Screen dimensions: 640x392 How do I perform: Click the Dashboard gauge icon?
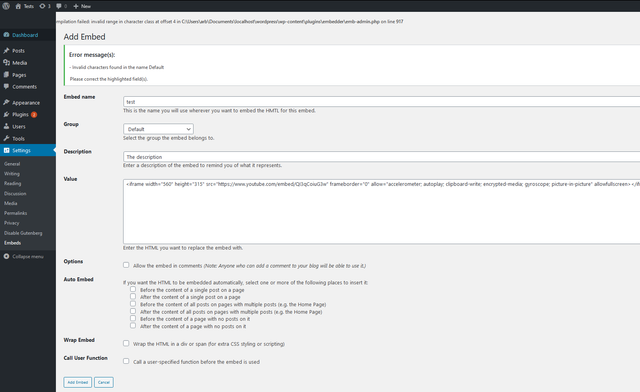click(x=6, y=35)
